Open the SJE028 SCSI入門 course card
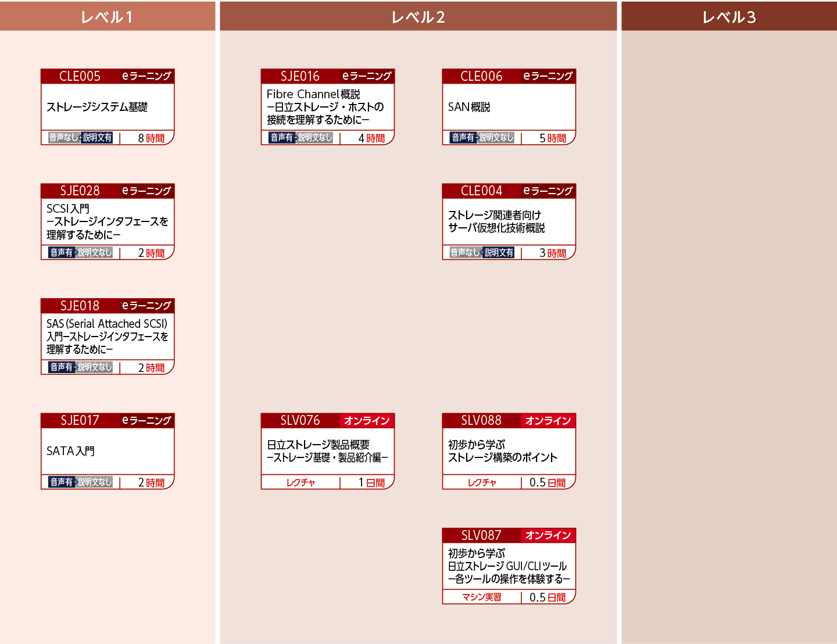Screen dimensions: 837x644 point(108,221)
